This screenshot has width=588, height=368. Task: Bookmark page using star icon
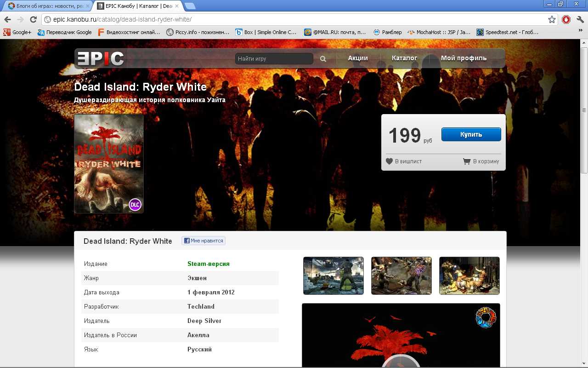tap(552, 19)
